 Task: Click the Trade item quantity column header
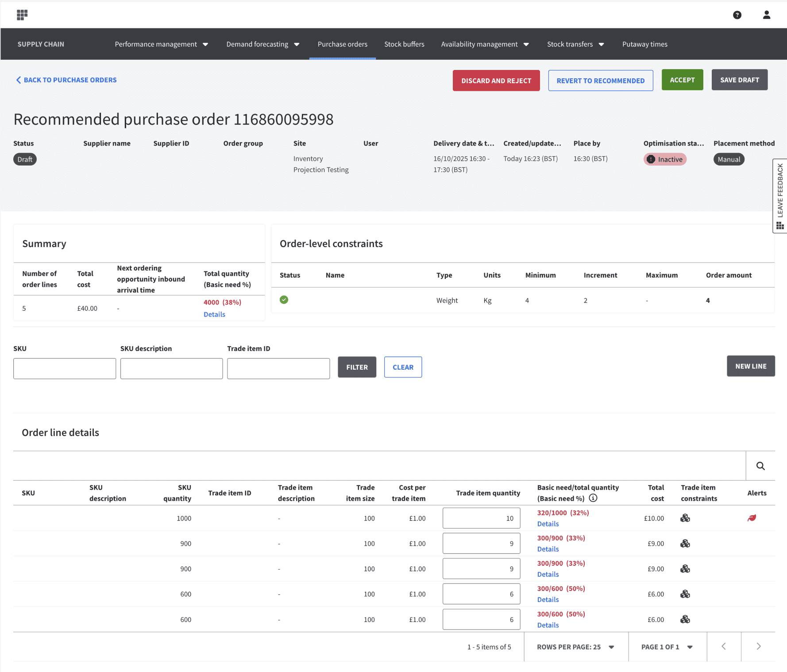(x=488, y=493)
